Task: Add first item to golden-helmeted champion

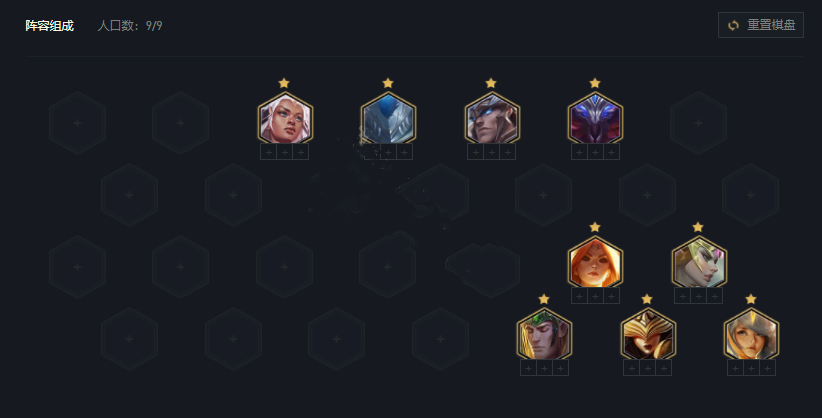Action: pyautogui.click(x=632, y=368)
